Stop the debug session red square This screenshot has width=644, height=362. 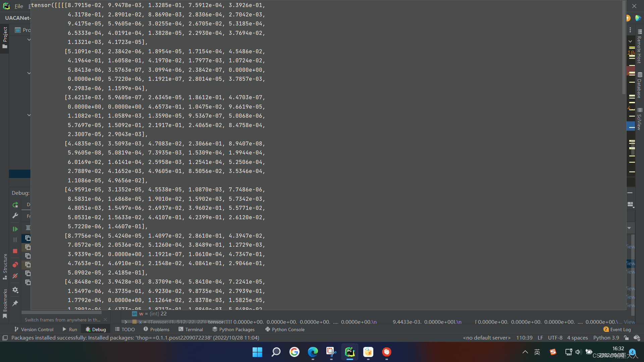point(15,251)
